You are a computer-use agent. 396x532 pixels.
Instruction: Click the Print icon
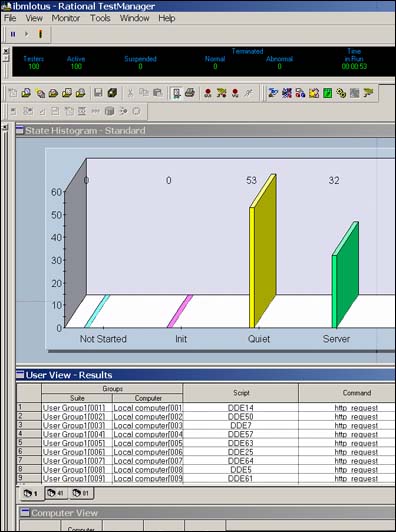click(x=190, y=93)
